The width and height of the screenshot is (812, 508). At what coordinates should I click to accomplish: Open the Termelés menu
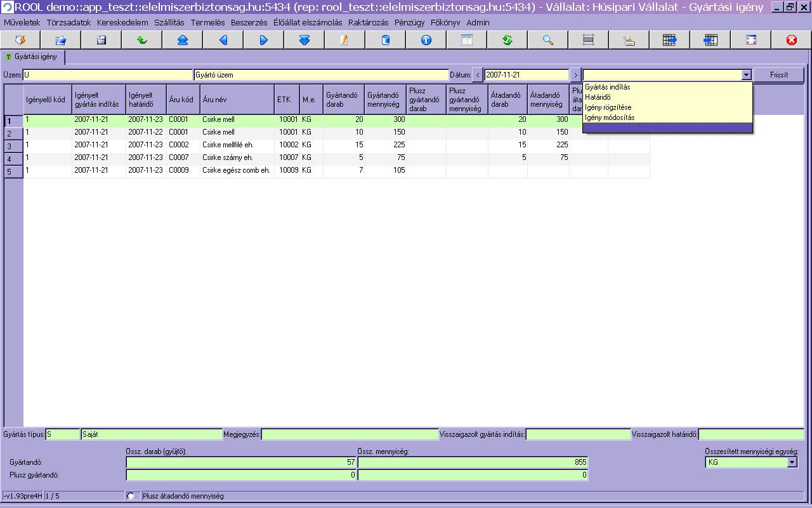[x=207, y=22]
